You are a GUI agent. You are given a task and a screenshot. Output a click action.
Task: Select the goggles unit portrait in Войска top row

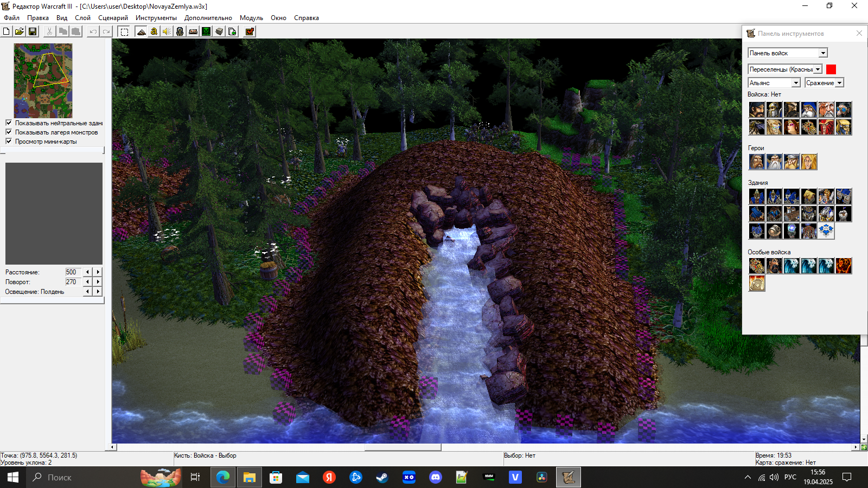point(844,110)
